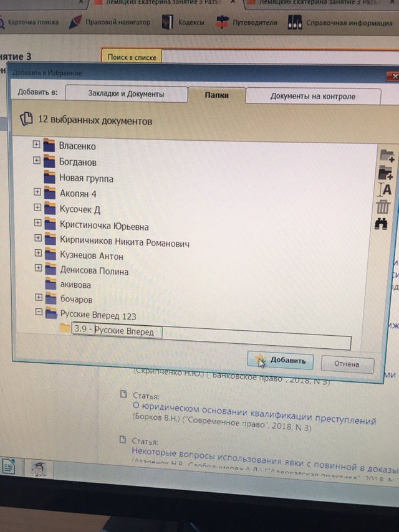Click the professor face icon in taskbar
Image resolution: width=399 pixels, height=532 pixels.
(38, 469)
